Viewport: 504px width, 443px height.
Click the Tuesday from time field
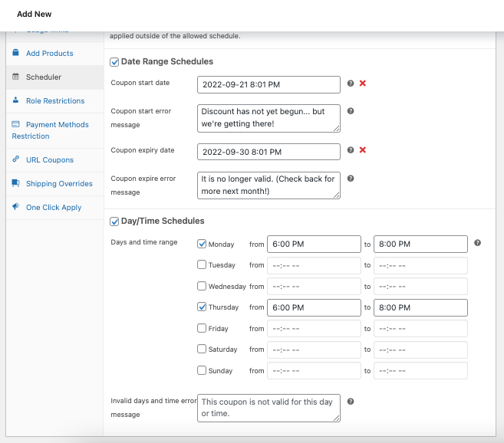pos(314,266)
